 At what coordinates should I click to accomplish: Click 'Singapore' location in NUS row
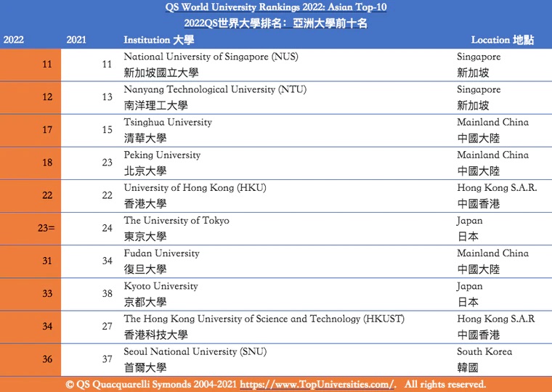(479, 57)
